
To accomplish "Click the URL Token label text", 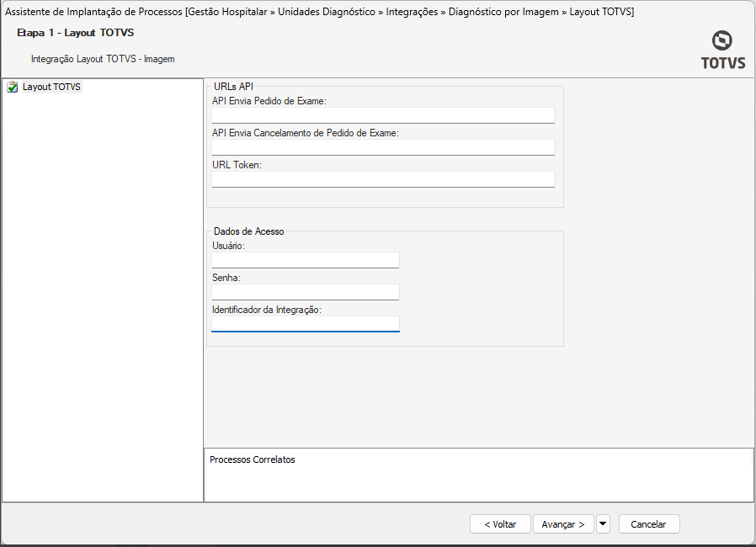I will pyautogui.click(x=237, y=165).
